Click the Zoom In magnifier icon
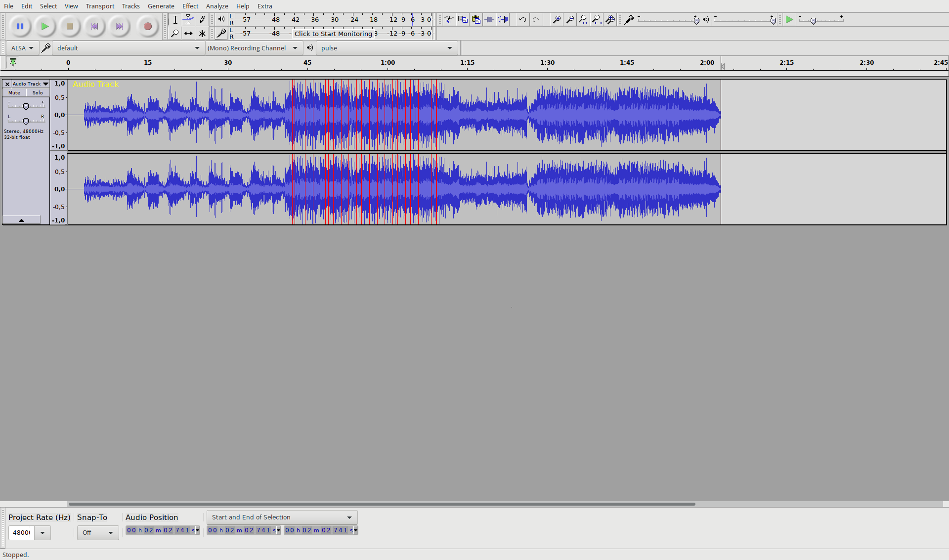949x560 pixels. pyautogui.click(x=557, y=20)
